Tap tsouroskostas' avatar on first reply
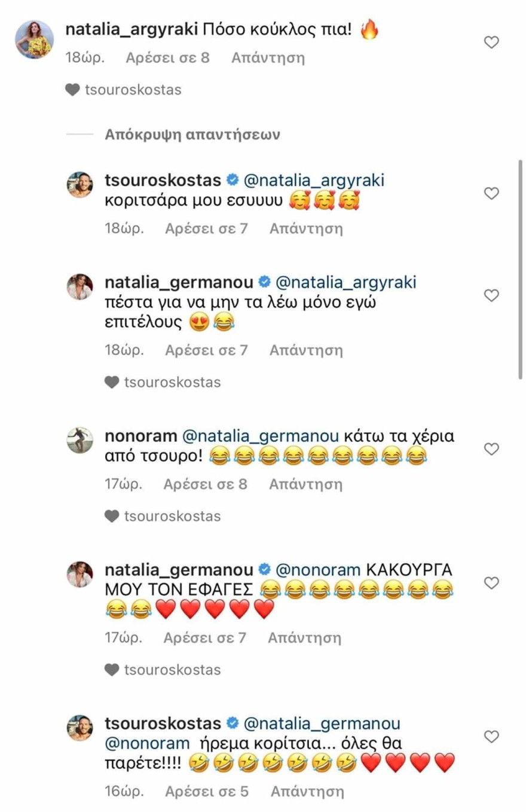 79,185
